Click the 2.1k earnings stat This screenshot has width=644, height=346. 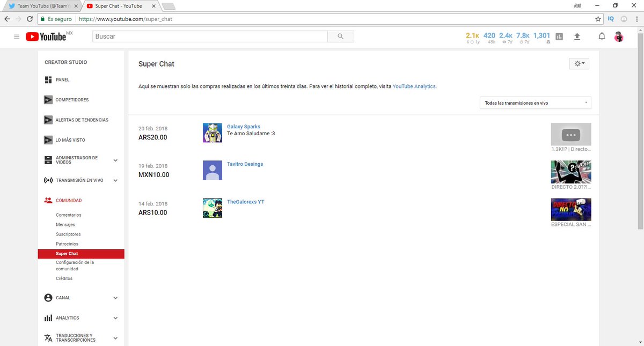tap(473, 38)
